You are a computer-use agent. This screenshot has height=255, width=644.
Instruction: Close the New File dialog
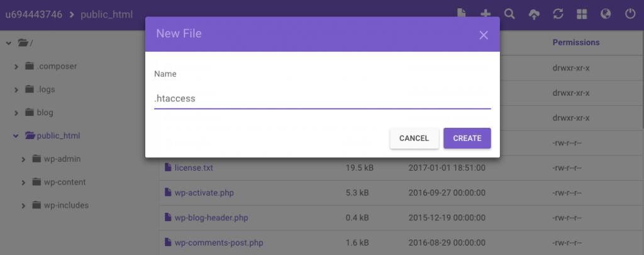point(484,35)
